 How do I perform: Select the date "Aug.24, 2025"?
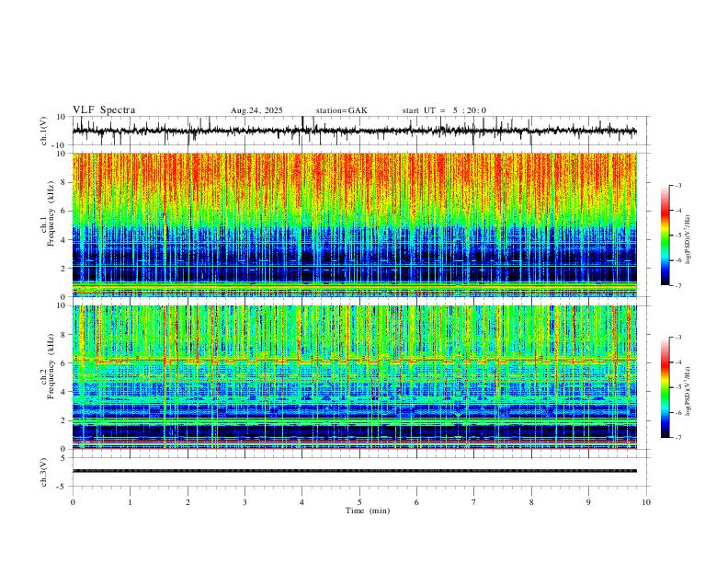pyautogui.click(x=256, y=110)
